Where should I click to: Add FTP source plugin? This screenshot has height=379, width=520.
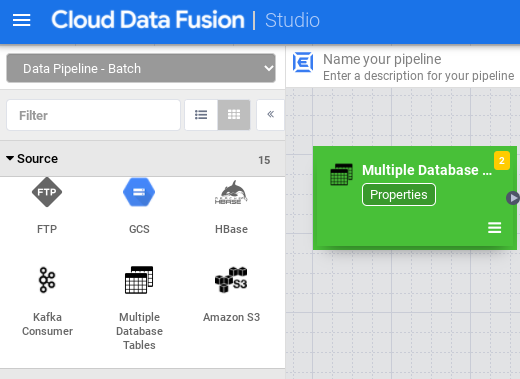(47, 206)
